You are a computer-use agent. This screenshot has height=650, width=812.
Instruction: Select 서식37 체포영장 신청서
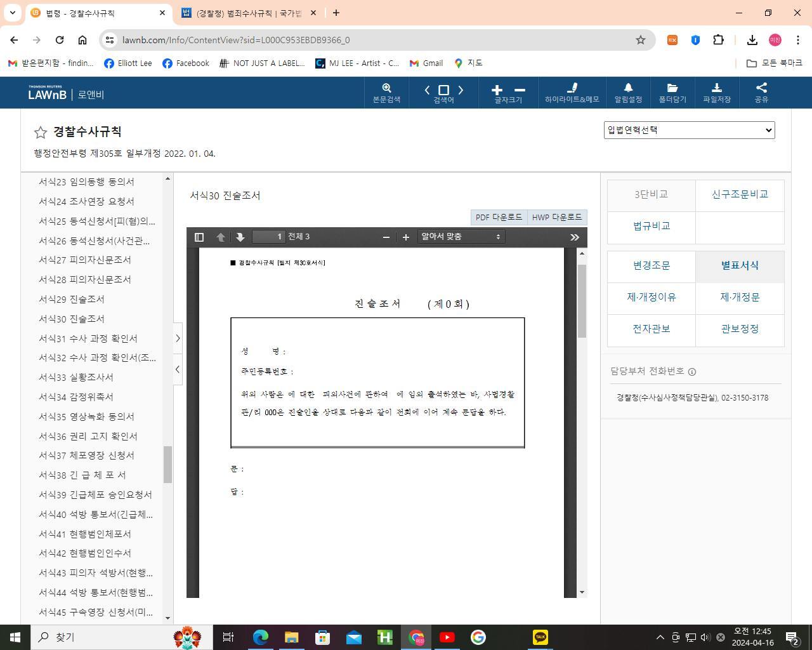[86, 456]
